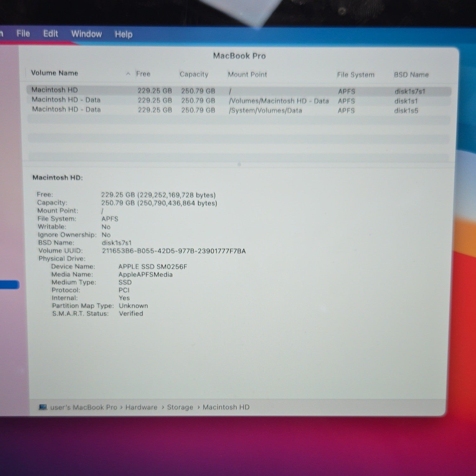Sort by Volume Name column
This screenshot has height=476, width=476.
(x=55, y=73)
